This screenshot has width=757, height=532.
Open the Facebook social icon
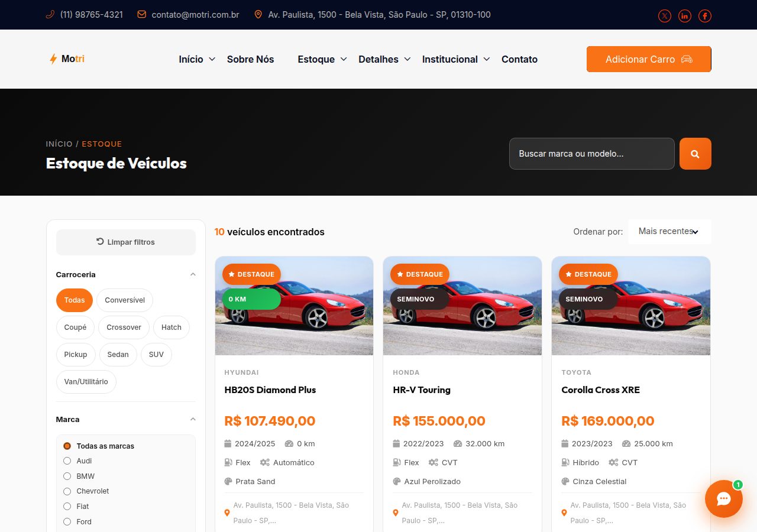705,16
